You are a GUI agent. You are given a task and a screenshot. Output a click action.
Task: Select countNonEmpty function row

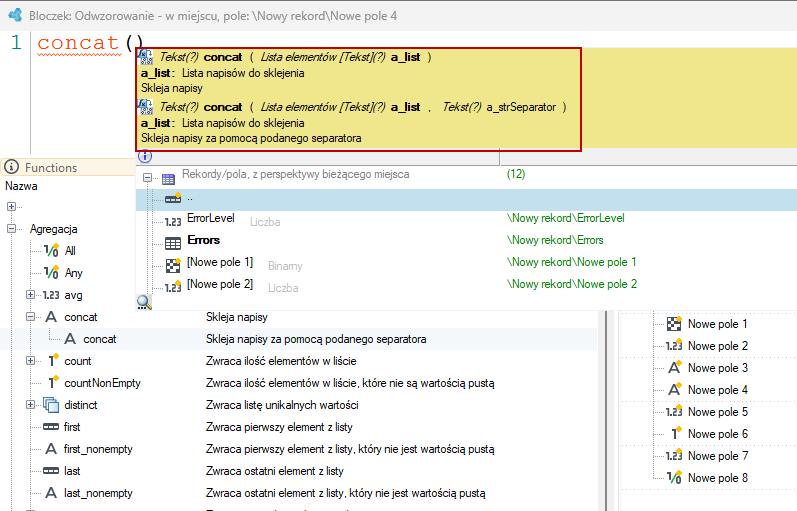tap(102, 383)
